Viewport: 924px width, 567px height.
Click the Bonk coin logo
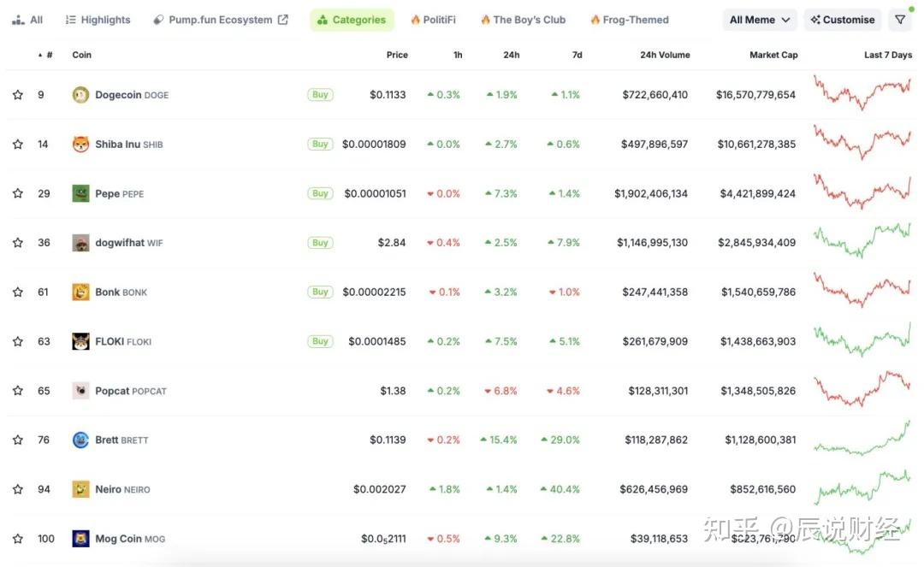[x=80, y=292]
